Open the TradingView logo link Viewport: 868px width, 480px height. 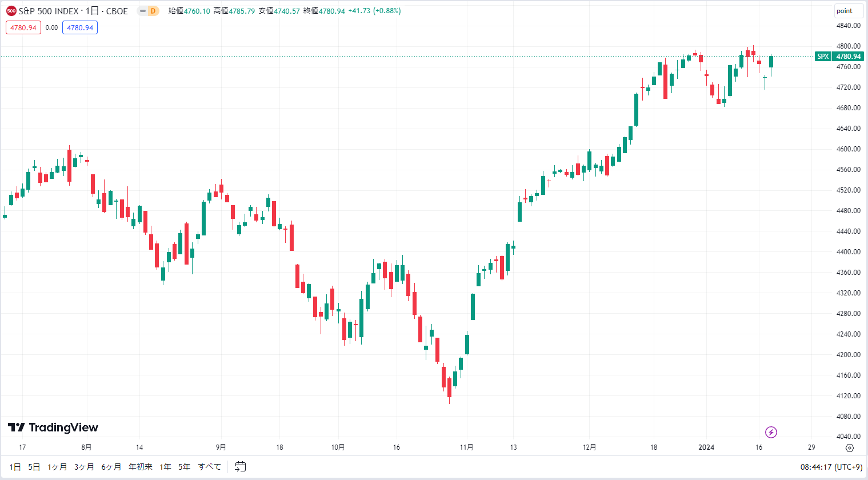pyautogui.click(x=53, y=427)
